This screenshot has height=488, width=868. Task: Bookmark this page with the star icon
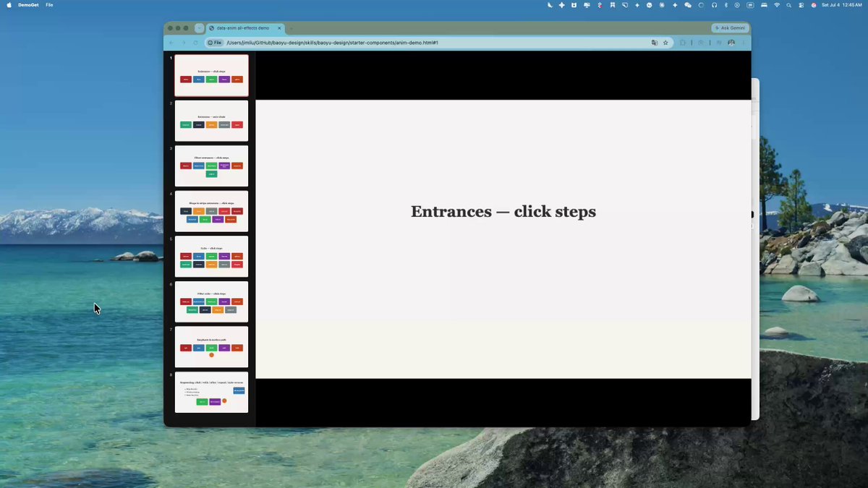pos(665,43)
